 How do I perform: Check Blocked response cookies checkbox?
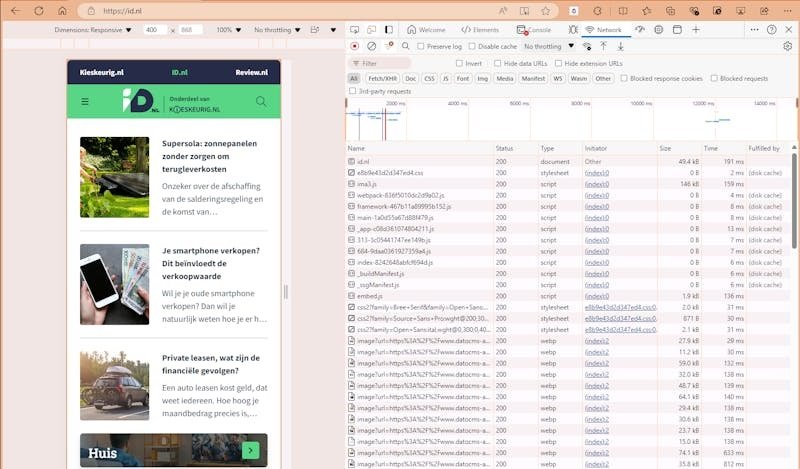click(x=623, y=78)
